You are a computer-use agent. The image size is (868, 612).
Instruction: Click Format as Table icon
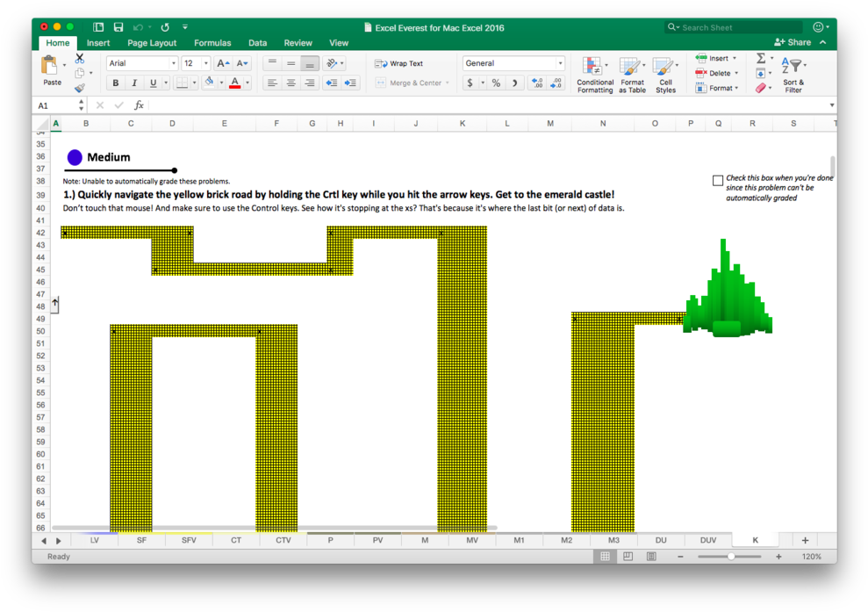click(x=632, y=74)
